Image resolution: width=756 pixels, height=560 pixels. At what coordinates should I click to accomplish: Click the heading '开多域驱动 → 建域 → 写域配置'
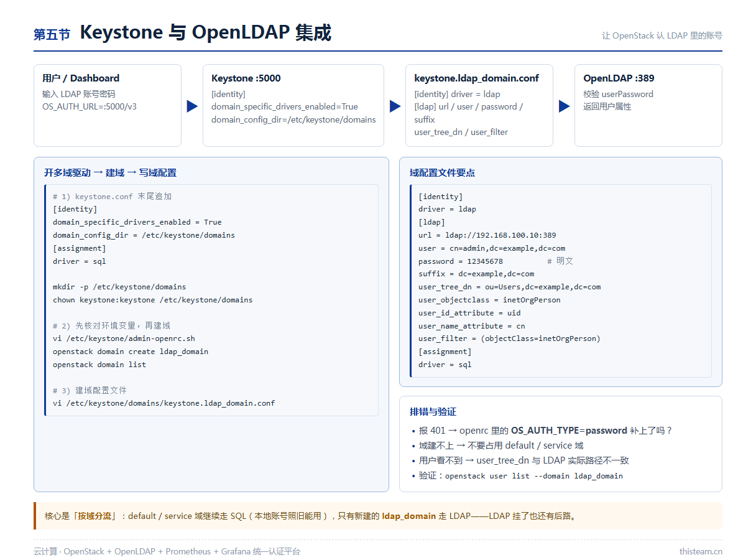110,173
